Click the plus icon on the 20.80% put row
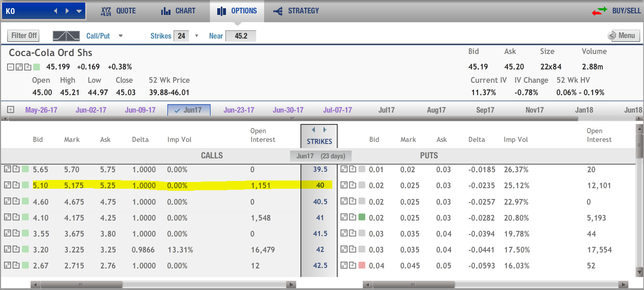 353,217
